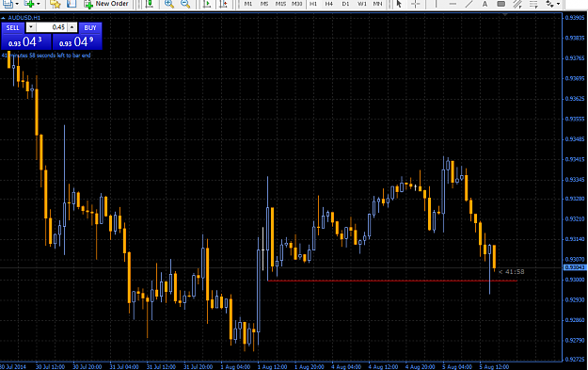This screenshot has height=370, width=588.
Task: Click the '4 Aug 20:00' time axis label
Action: coord(420,366)
